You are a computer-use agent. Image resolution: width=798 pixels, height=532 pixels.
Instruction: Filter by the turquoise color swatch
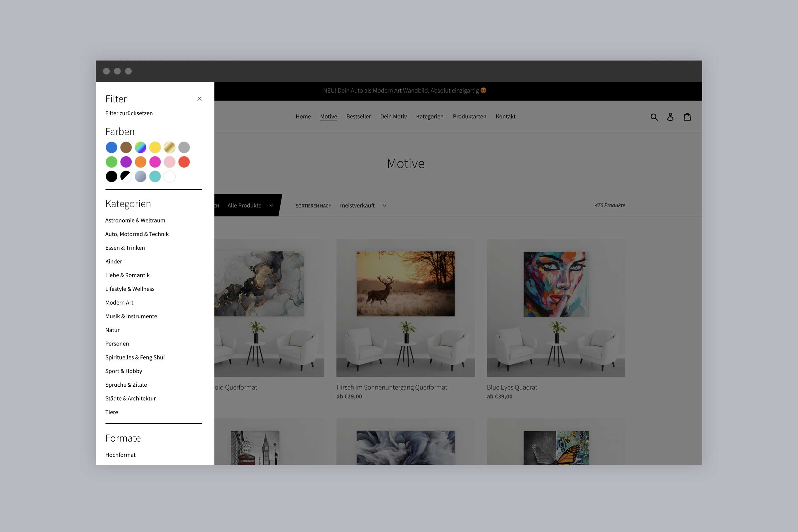155,177
